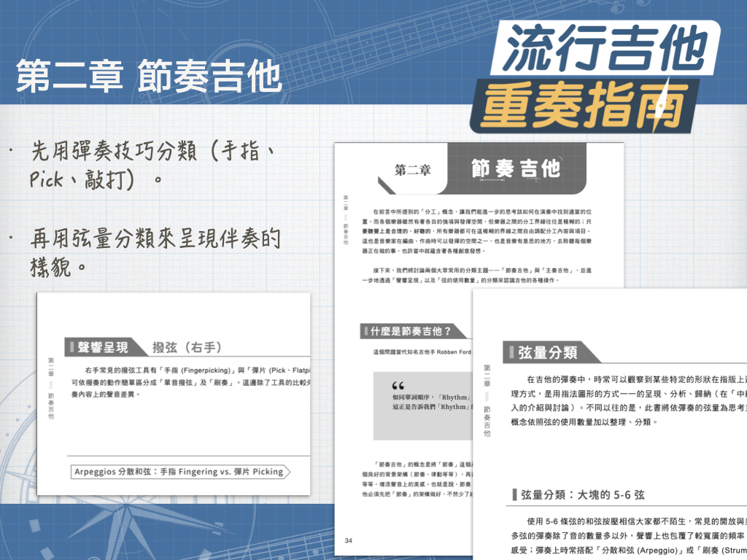
Task: Click the 聲響呈現 dark heading tag
Action: (101, 346)
